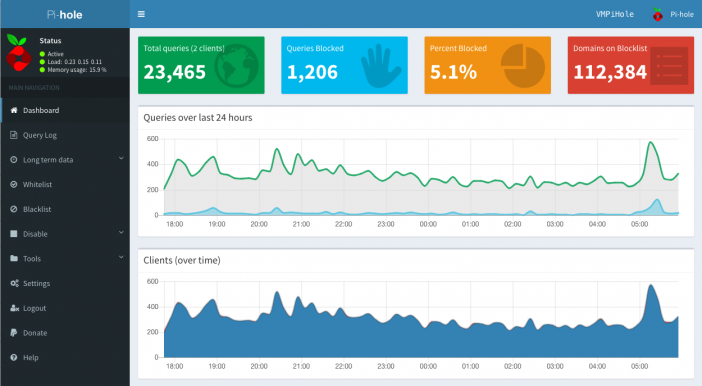Image resolution: width=702 pixels, height=386 pixels.
Task: Click the Blacklist ban icon
Action: [14, 209]
